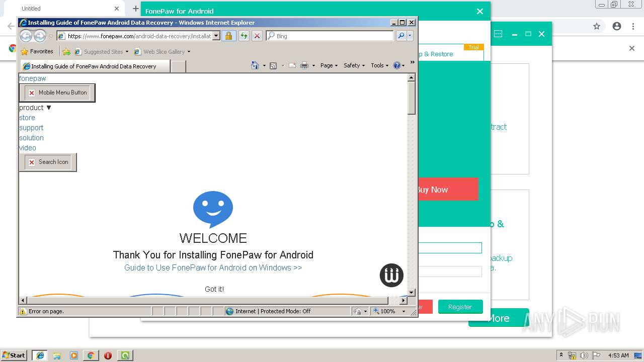Click the round black W badge icon
The height and width of the screenshot is (362, 644).
(391, 276)
